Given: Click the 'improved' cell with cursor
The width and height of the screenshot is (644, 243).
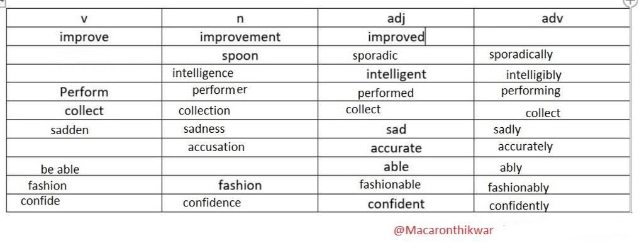Looking at the screenshot, I should click(x=396, y=37).
